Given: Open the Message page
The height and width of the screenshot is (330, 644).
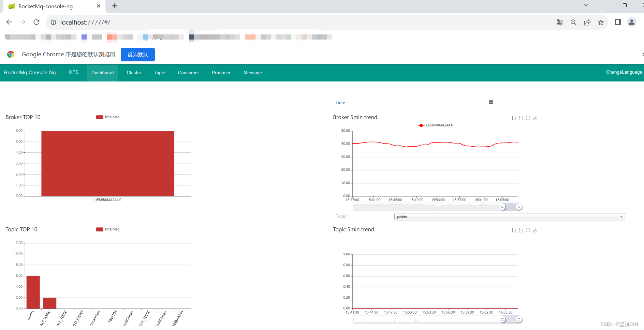Looking at the screenshot, I should [253, 73].
